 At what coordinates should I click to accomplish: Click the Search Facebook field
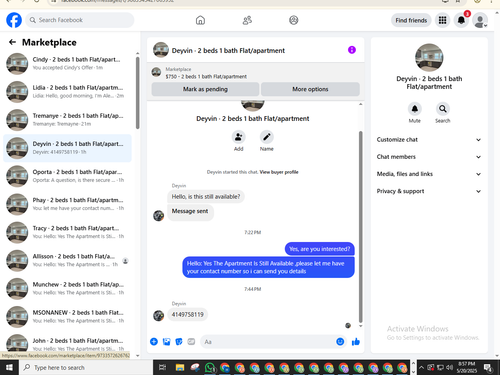coord(80,20)
